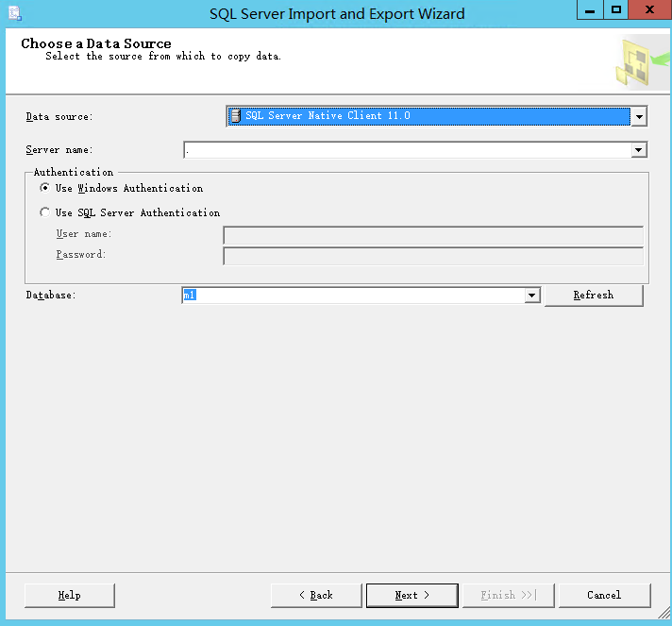Minimize the wizard window
672x626 pixels.
(590, 9)
